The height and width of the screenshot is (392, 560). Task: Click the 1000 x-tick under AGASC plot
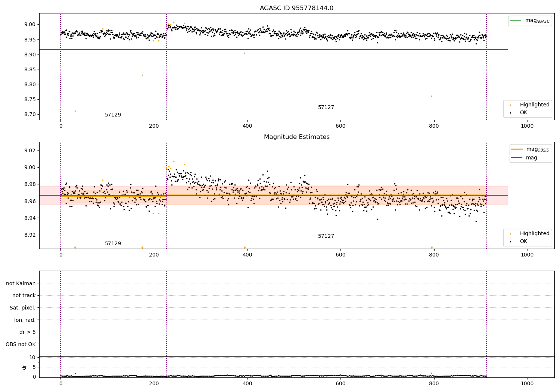(527, 126)
